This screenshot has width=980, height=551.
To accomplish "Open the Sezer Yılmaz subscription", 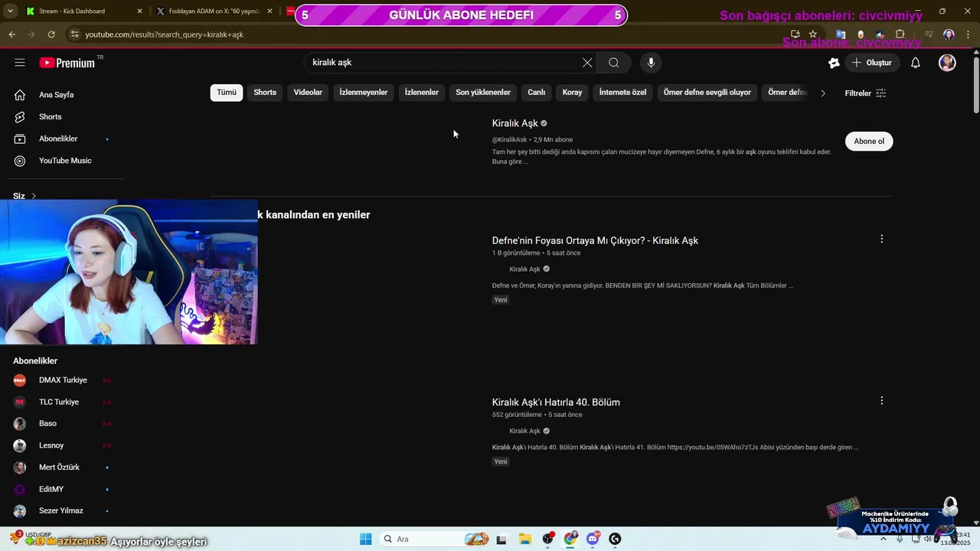I will [x=63, y=510].
